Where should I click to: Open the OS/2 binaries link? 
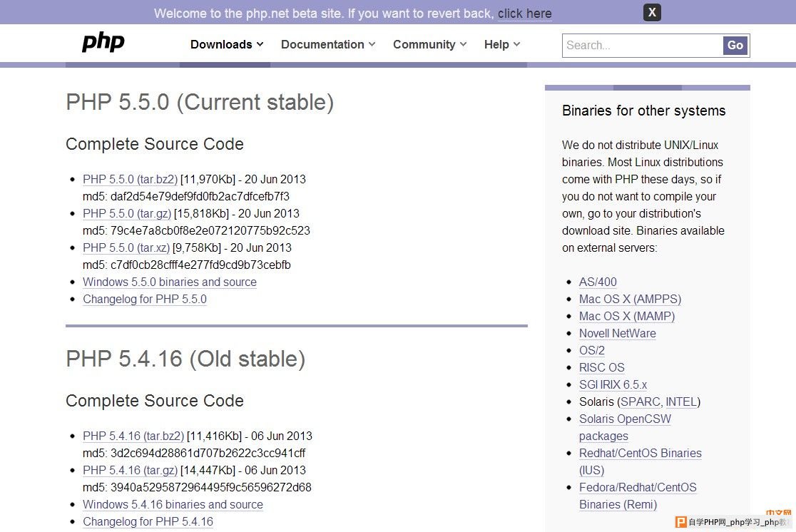tap(592, 351)
